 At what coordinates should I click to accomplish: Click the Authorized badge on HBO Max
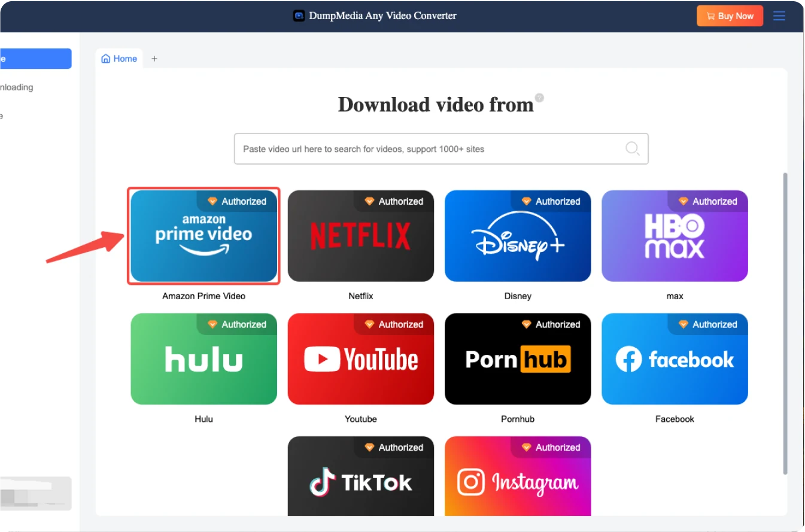click(707, 201)
